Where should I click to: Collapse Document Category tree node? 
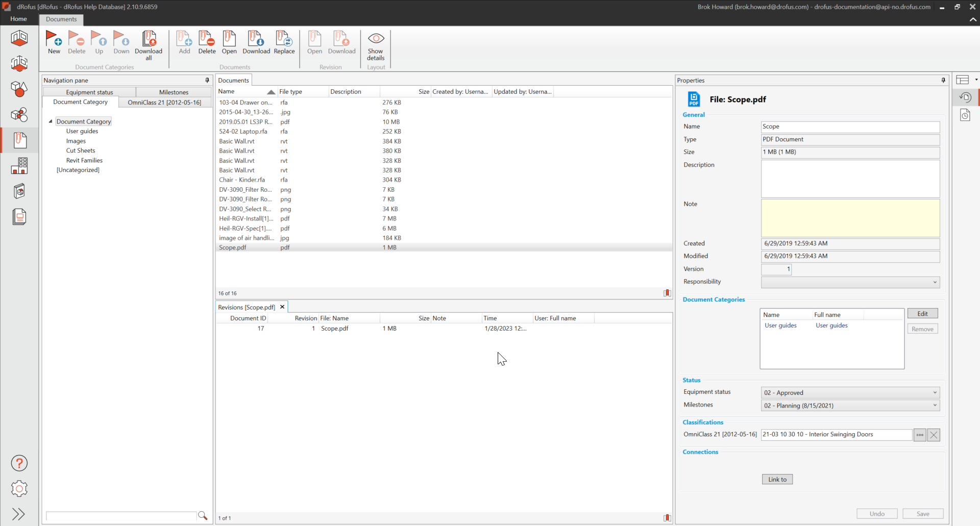pyautogui.click(x=51, y=121)
